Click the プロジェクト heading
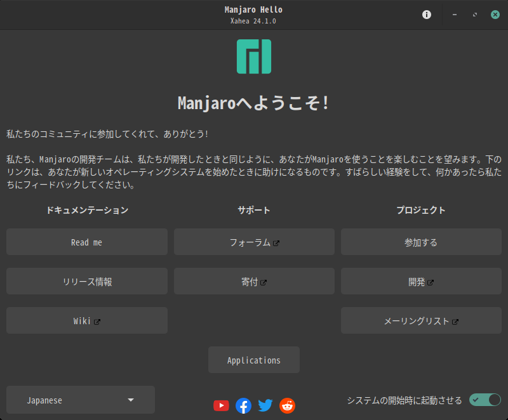 pos(421,211)
